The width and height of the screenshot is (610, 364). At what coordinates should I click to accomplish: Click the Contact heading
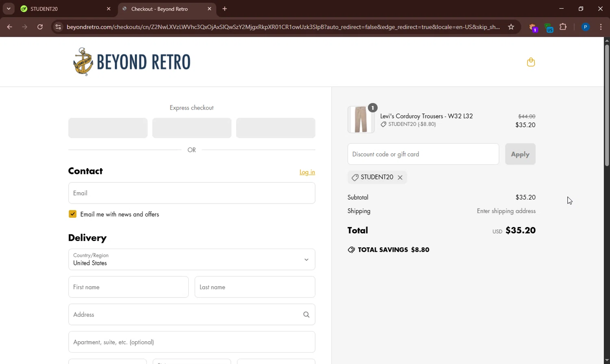[85, 171]
